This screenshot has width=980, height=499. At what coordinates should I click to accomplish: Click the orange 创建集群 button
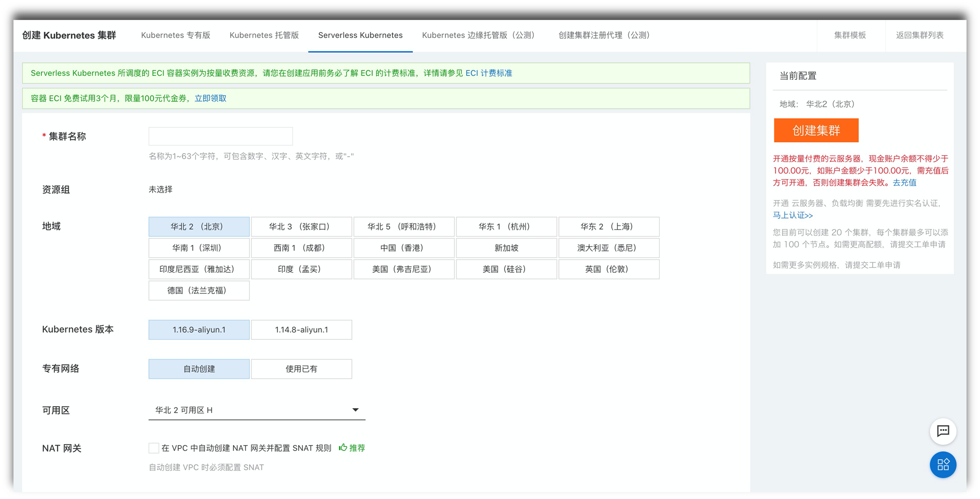pyautogui.click(x=816, y=130)
